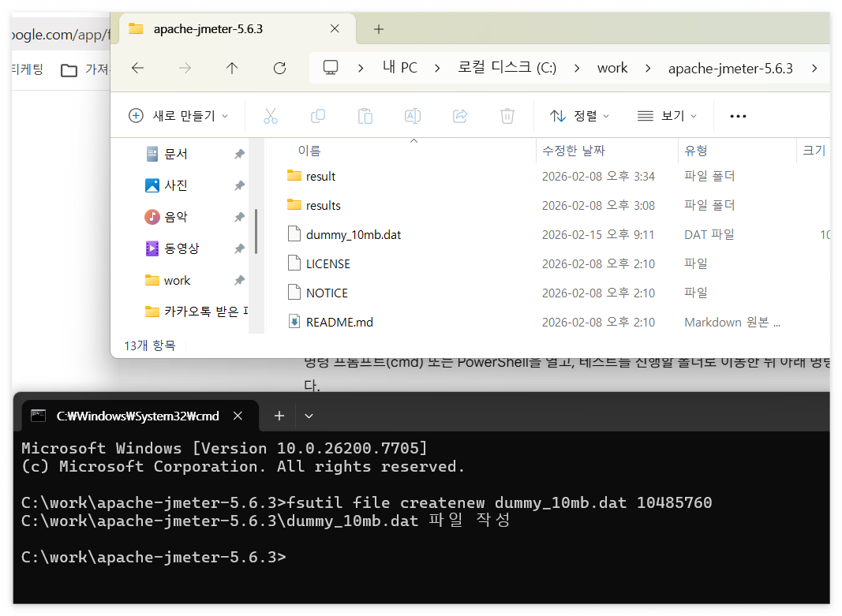Click the Paste clipboard icon

pos(365,116)
